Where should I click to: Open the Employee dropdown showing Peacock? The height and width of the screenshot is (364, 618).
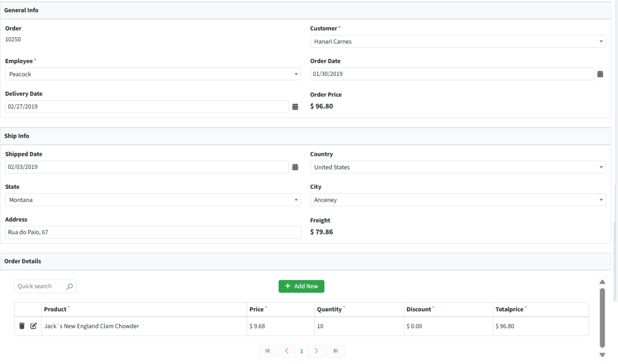[x=296, y=74]
